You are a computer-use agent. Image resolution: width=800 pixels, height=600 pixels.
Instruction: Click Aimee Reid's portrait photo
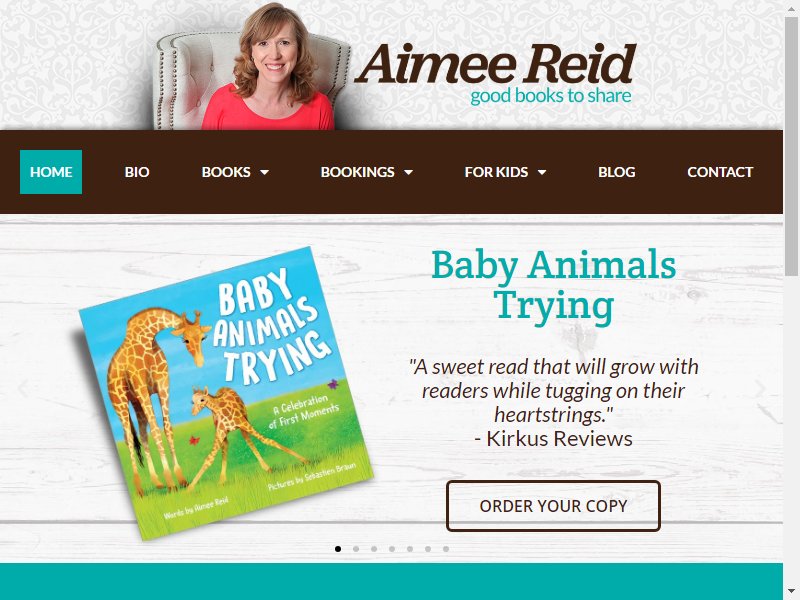pyautogui.click(x=253, y=66)
